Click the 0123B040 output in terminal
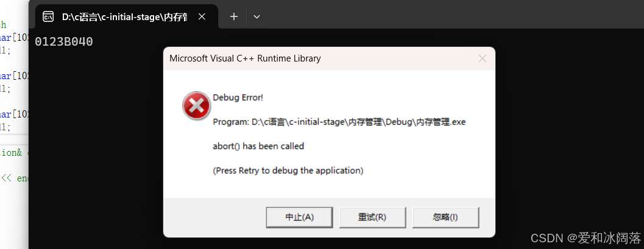 click(63, 41)
